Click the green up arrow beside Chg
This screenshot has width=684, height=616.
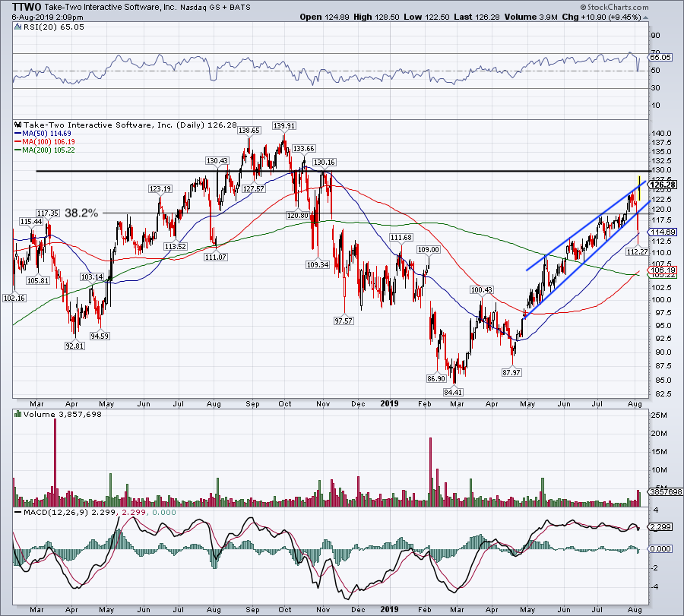pyautogui.click(x=644, y=17)
